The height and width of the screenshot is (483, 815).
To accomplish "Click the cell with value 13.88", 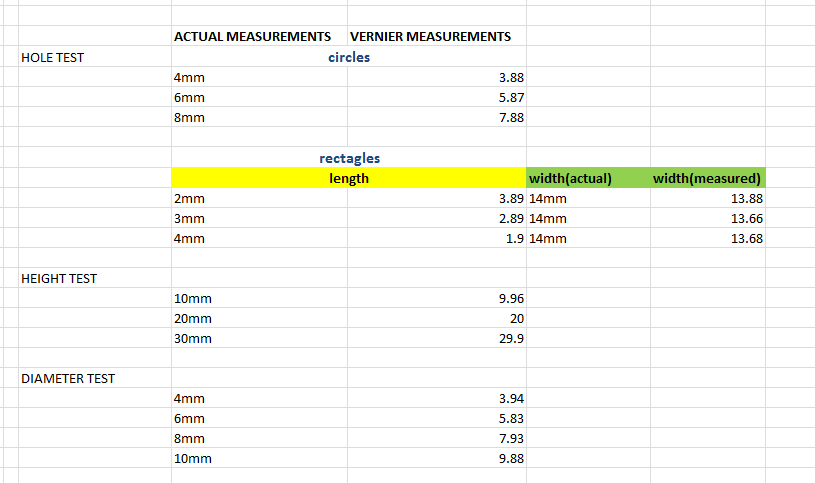I will (708, 198).
